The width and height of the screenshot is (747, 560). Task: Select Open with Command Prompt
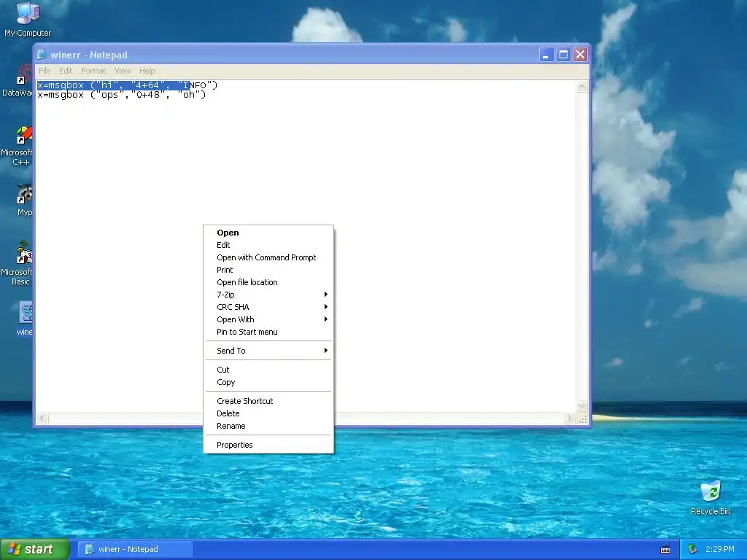(268, 257)
